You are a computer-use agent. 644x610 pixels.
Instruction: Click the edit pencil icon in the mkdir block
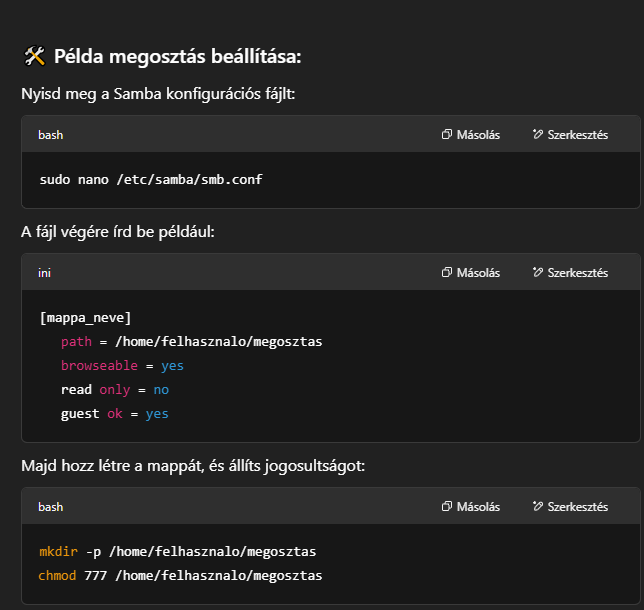coord(538,507)
